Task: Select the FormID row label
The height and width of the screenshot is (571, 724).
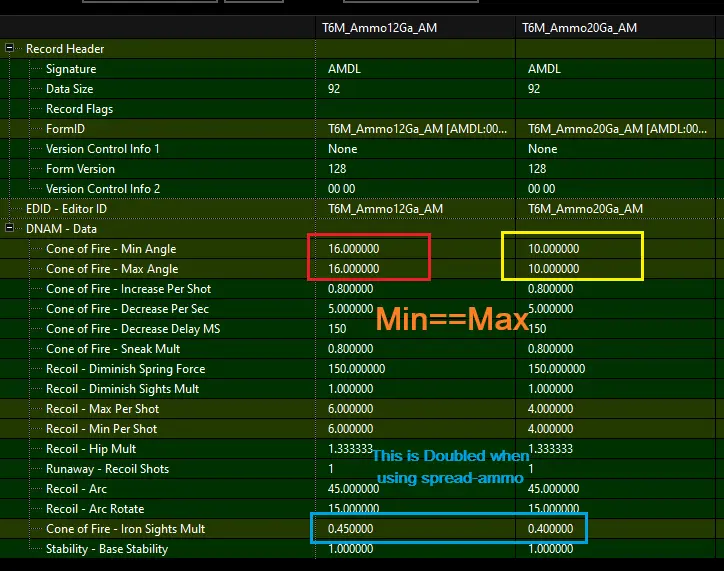Action: (65, 129)
